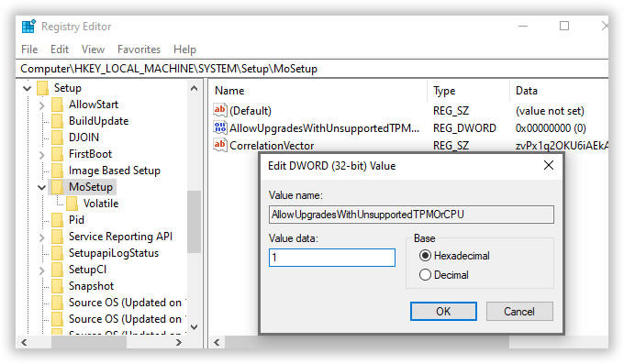Click the DJOIN folder icon
Screen dimensions: 624x364
57,138
